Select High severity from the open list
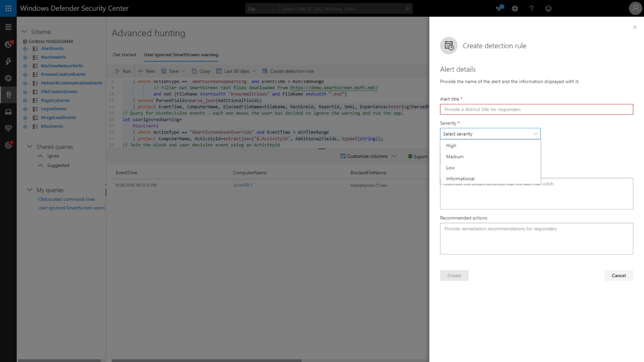This screenshot has width=644, height=362. coord(451,145)
